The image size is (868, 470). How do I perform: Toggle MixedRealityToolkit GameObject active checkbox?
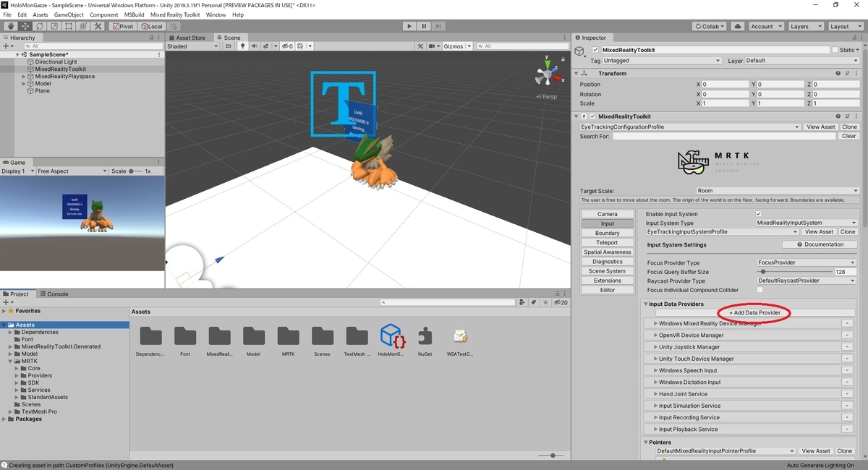click(595, 50)
